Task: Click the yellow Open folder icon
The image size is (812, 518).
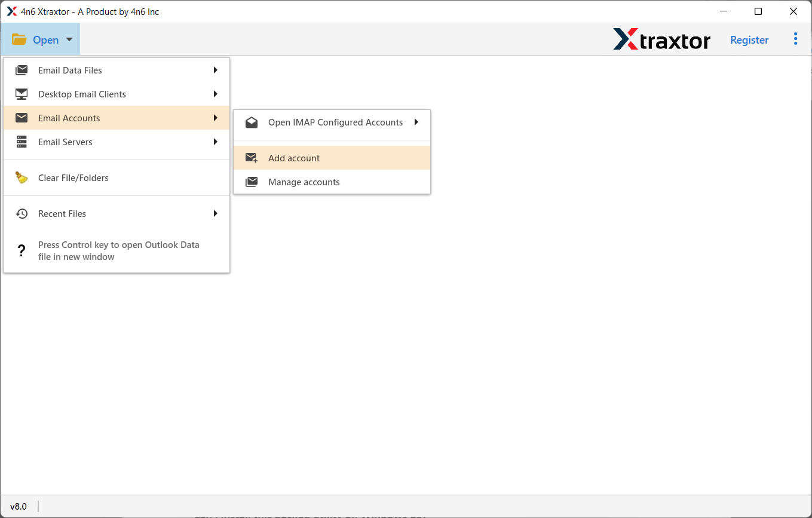Action: pos(19,38)
